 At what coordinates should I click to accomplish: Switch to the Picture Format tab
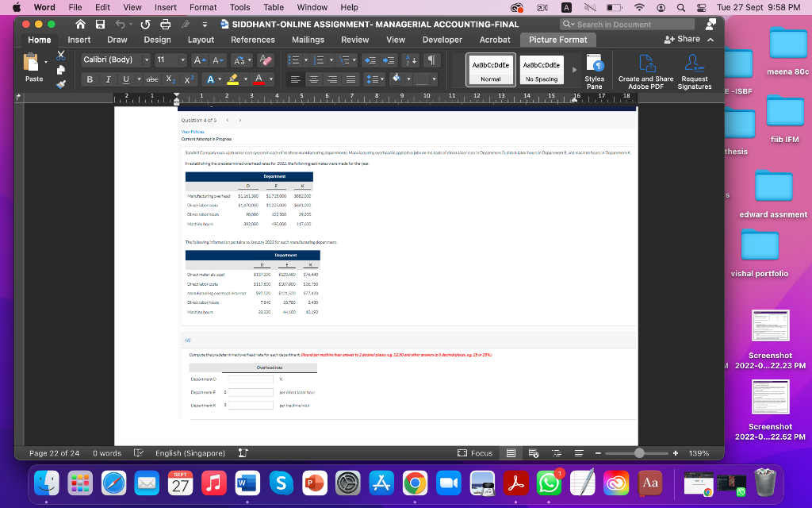click(x=557, y=39)
